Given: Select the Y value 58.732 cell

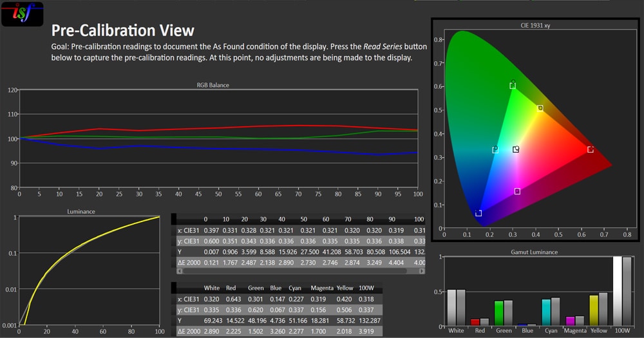Looking at the screenshot, I should click(x=346, y=321).
